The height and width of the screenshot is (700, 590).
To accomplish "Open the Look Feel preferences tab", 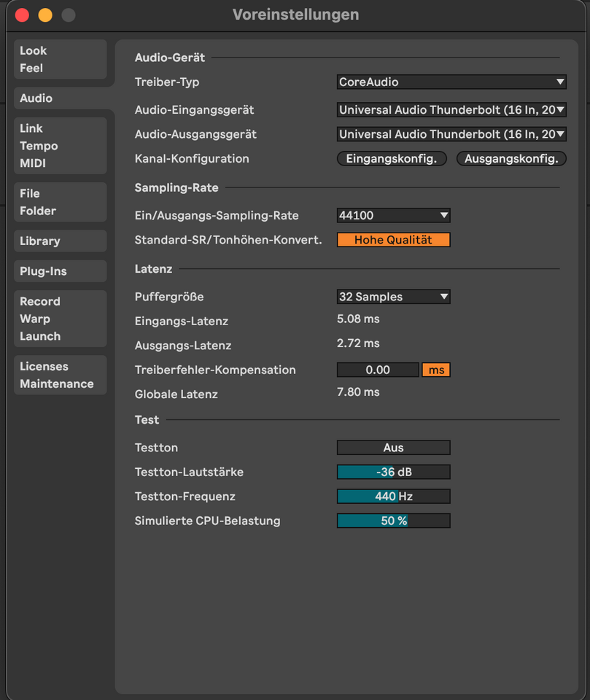I will click(61, 59).
